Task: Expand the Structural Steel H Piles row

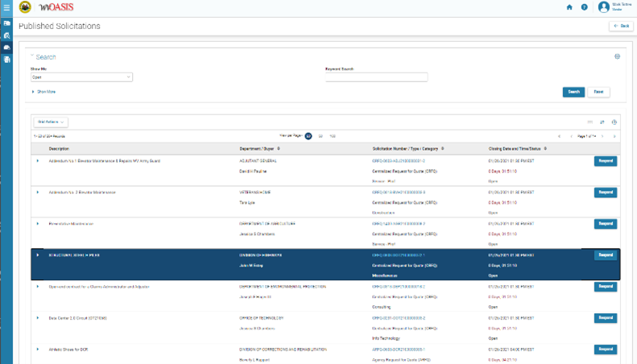Action: 38,255
